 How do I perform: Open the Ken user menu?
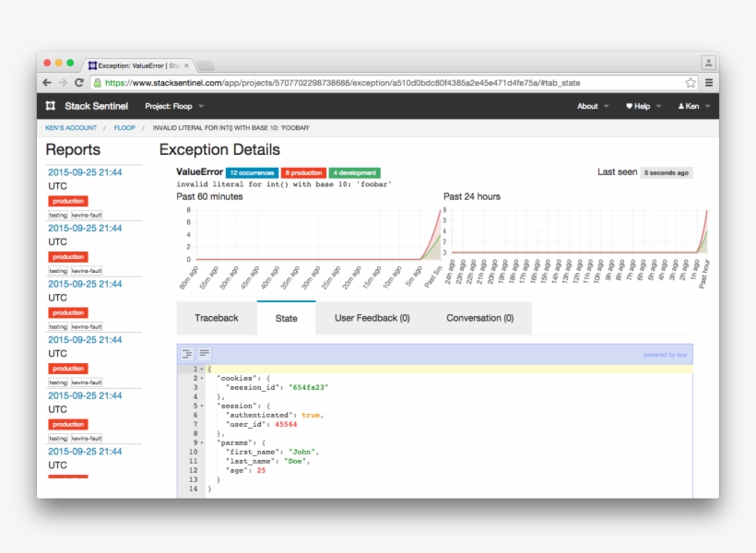pos(694,106)
